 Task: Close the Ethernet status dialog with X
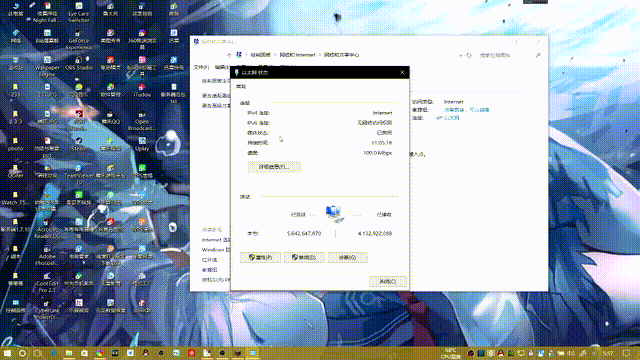[x=402, y=72]
